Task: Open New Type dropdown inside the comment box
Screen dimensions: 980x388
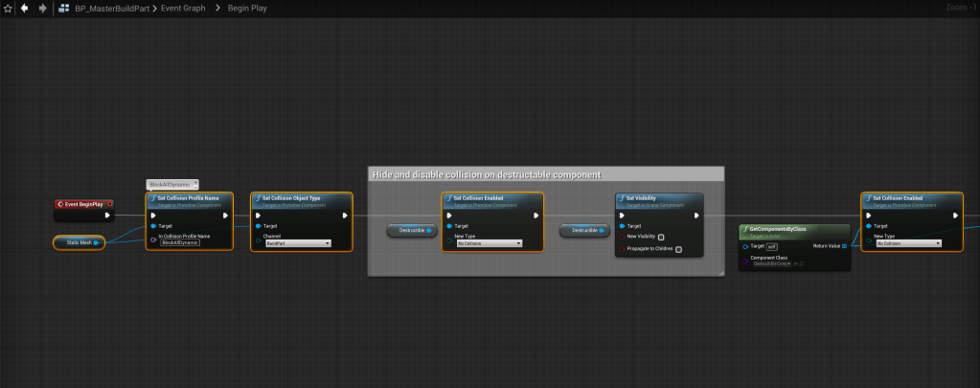Action: 489,243
